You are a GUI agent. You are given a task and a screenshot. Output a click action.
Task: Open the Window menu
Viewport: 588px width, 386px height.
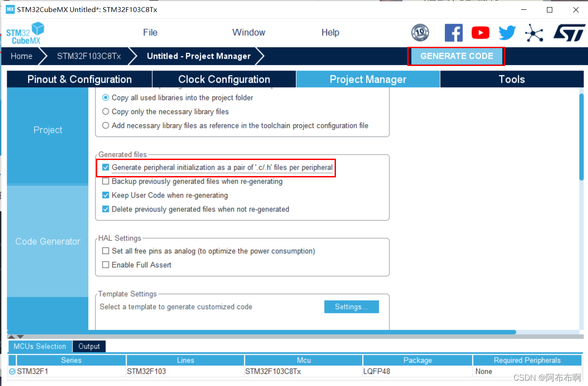tap(248, 33)
